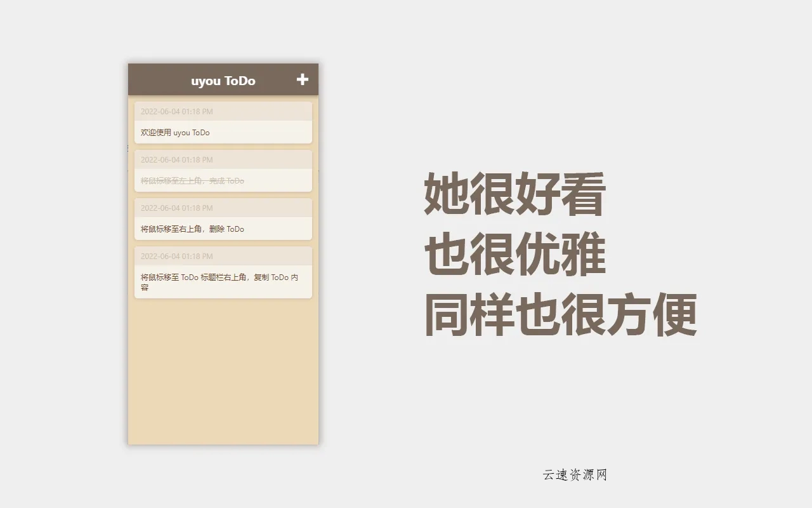Viewport: 812px width, 508px height.
Task: Click the body of the second ToDo card
Action: [223, 180]
